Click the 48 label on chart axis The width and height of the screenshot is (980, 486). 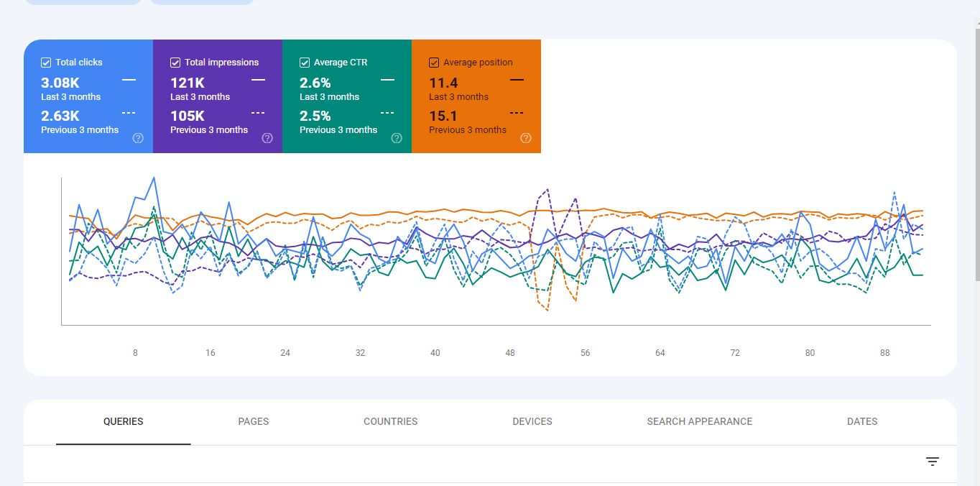510,353
